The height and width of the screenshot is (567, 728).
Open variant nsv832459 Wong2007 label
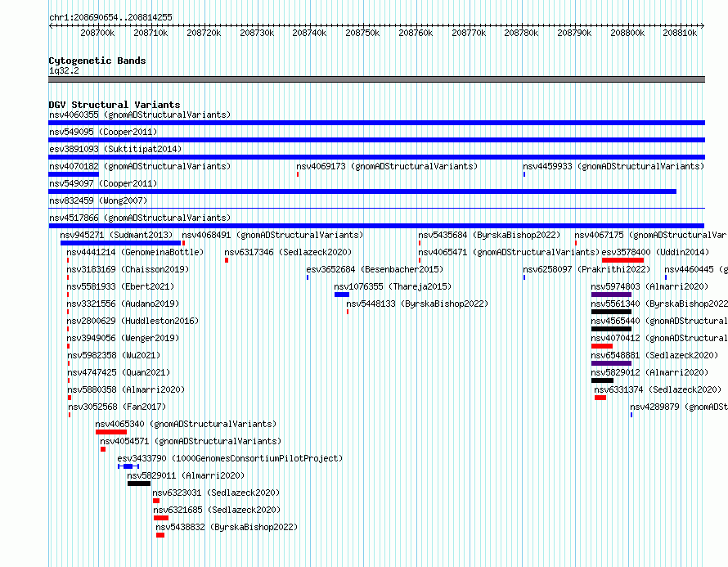[x=98, y=200]
